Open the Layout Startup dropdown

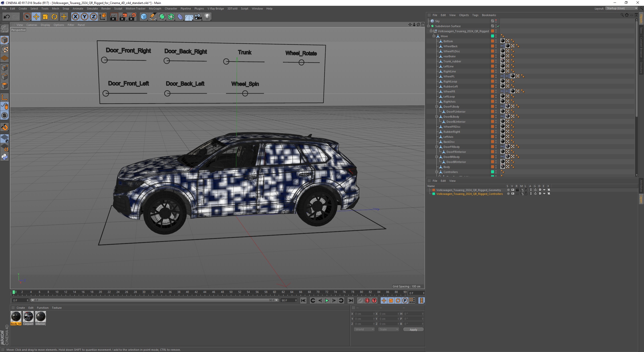621,8
